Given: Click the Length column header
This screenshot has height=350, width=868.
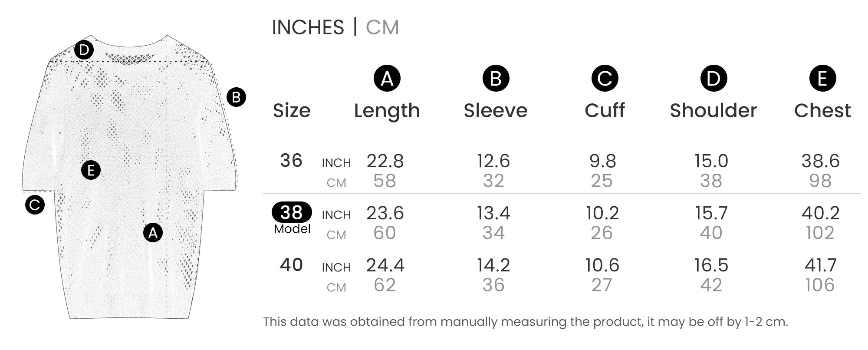Looking at the screenshot, I should point(387,111).
